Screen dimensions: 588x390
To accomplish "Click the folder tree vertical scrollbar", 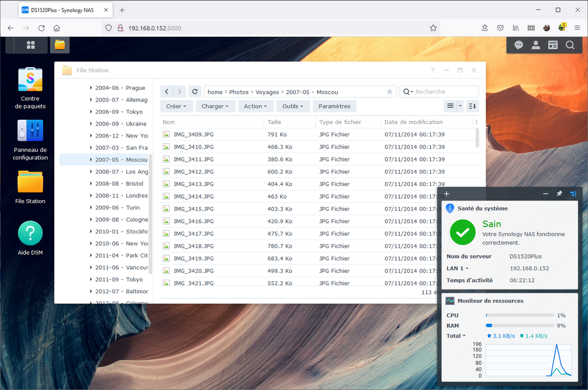I will point(151,213).
